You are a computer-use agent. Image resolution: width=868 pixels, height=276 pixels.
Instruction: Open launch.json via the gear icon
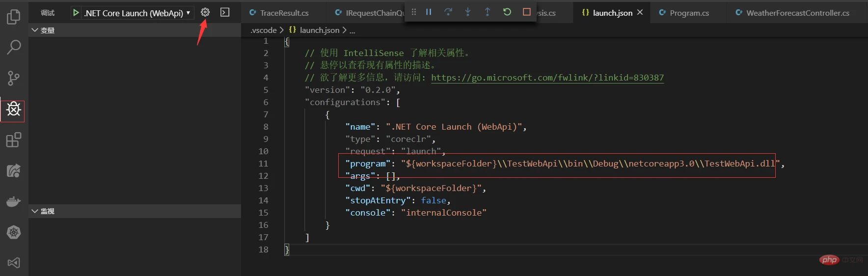(205, 12)
